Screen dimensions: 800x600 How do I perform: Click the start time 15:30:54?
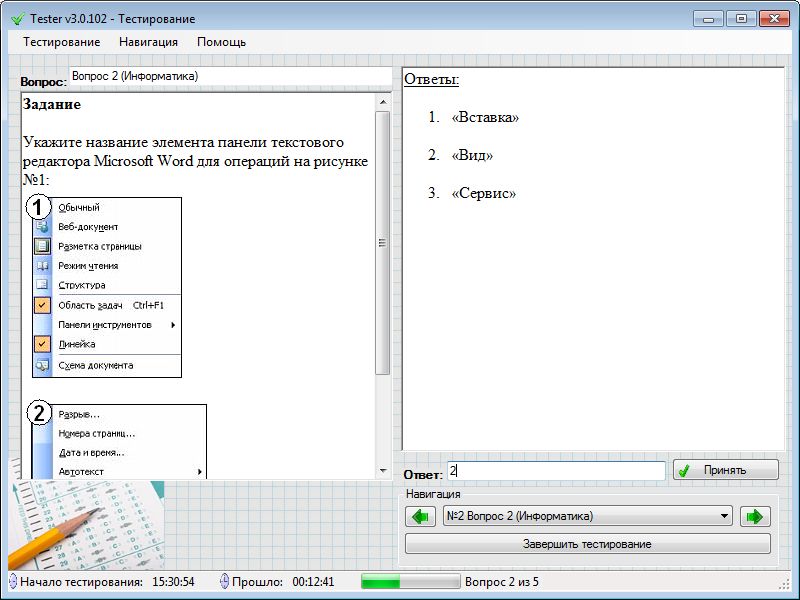[173, 582]
